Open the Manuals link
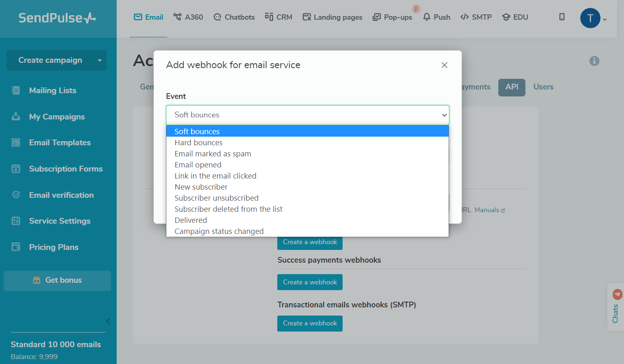Viewport: 624px width, 364px height. pos(487,210)
